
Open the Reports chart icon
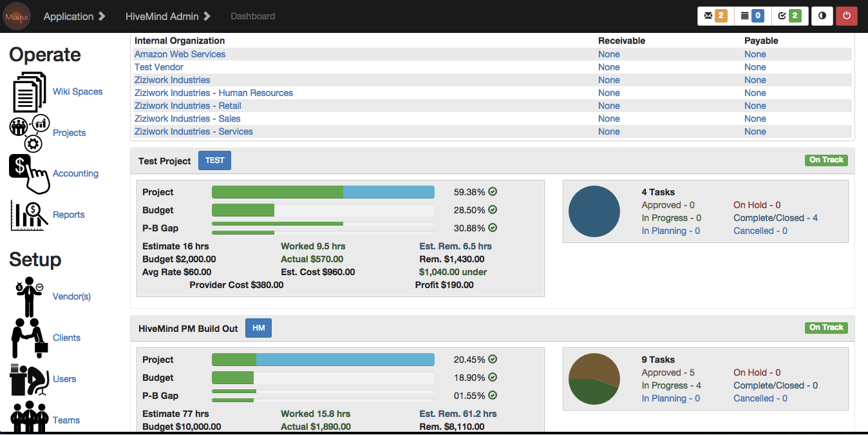click(x=30, y=215)
